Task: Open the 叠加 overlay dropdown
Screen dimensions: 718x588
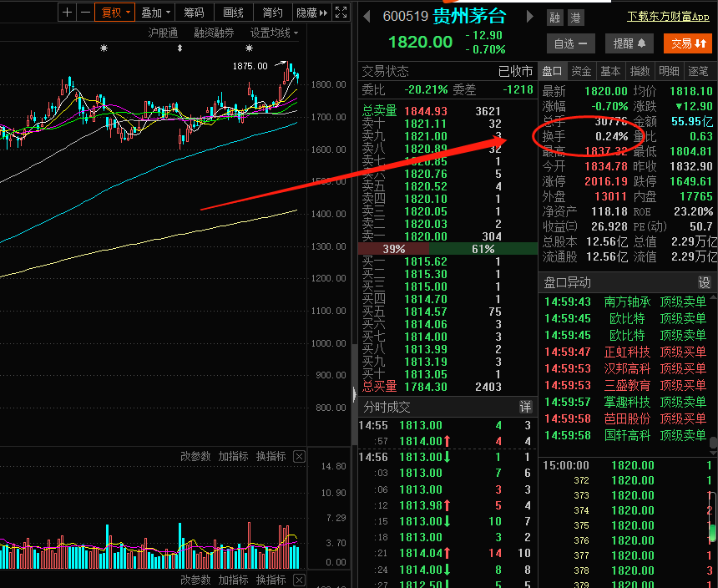Action: click(155, 13)
